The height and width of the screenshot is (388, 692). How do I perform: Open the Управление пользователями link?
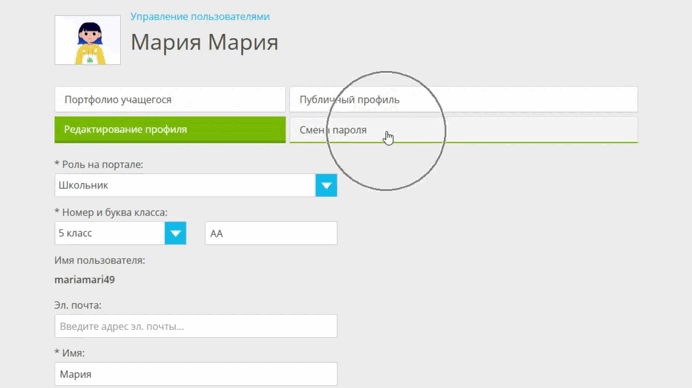(199, 17)
